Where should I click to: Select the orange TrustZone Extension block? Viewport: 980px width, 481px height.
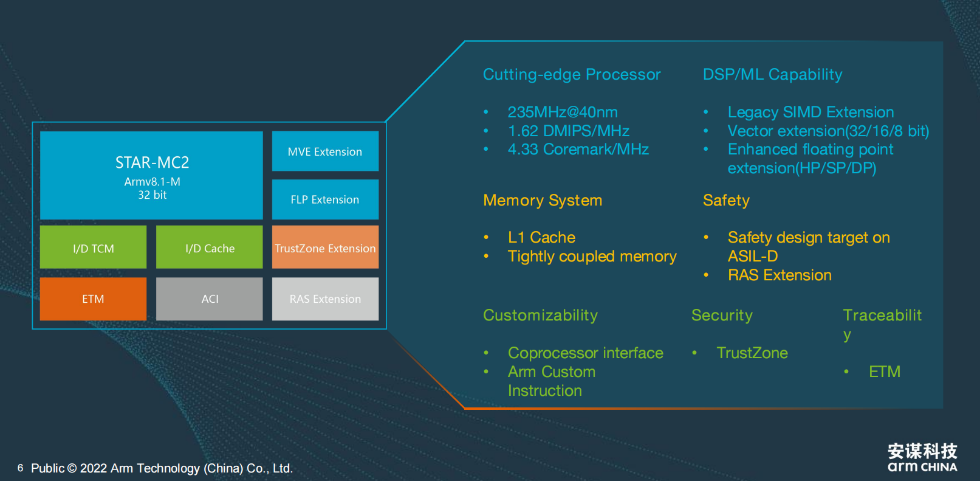pyautogui.click(x=325, y=247)
